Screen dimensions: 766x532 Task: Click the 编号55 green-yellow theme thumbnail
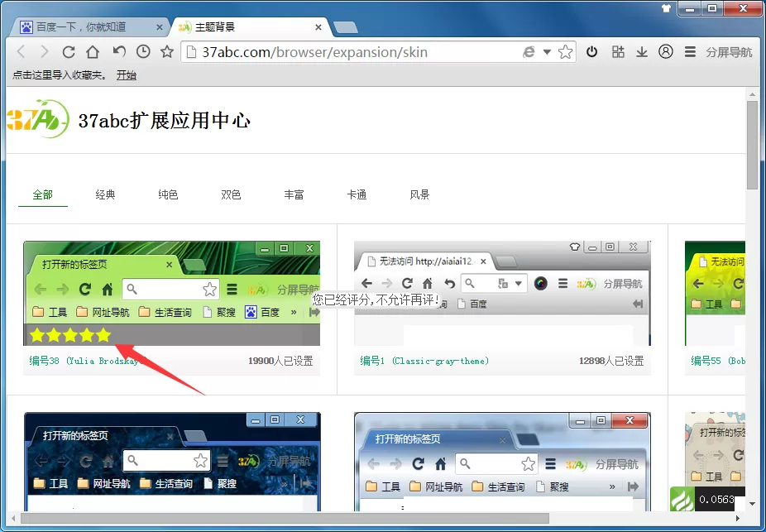coord(716,293)
